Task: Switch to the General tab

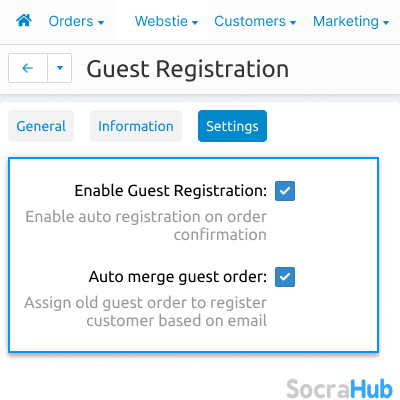Action: 41,126
